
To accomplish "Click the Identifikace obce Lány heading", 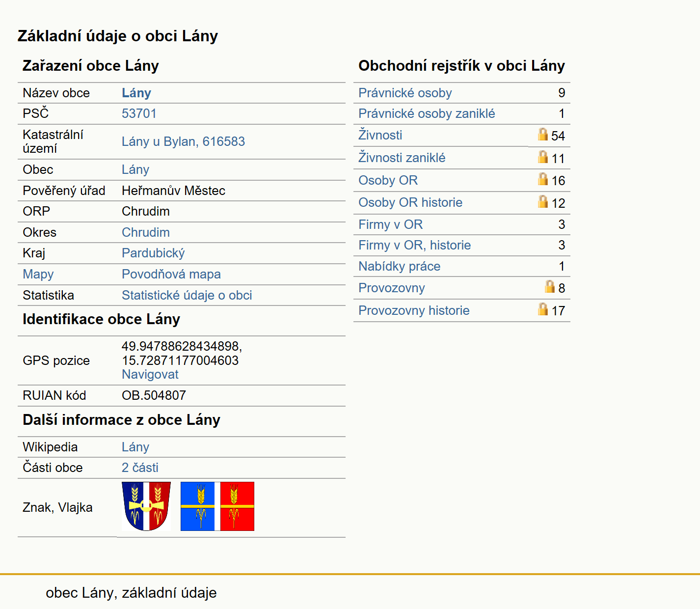I will 102,319.
